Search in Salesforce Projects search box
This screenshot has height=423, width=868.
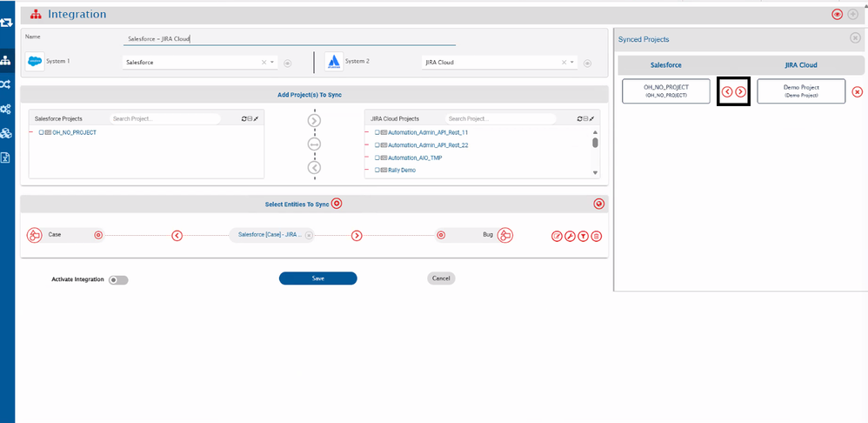tap(164, 119)
